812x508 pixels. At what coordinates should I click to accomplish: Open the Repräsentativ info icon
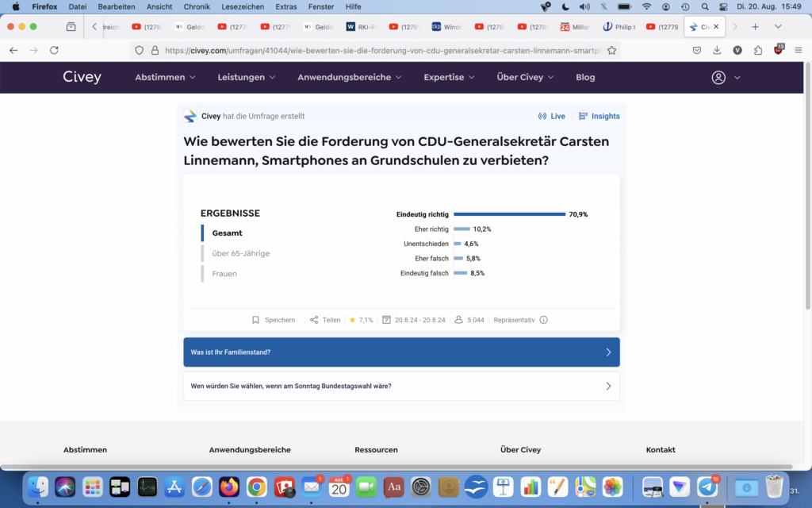pos(543,320)
